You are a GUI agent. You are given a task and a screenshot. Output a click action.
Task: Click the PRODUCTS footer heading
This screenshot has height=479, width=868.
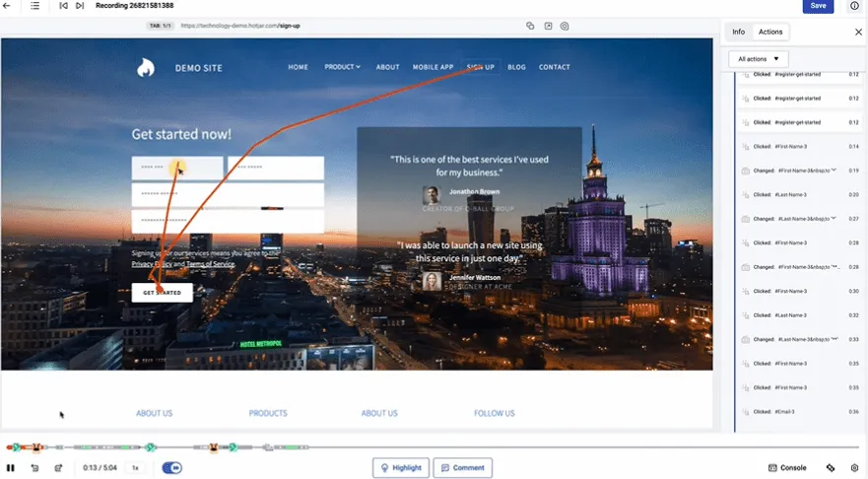click(x=268, y=413)
